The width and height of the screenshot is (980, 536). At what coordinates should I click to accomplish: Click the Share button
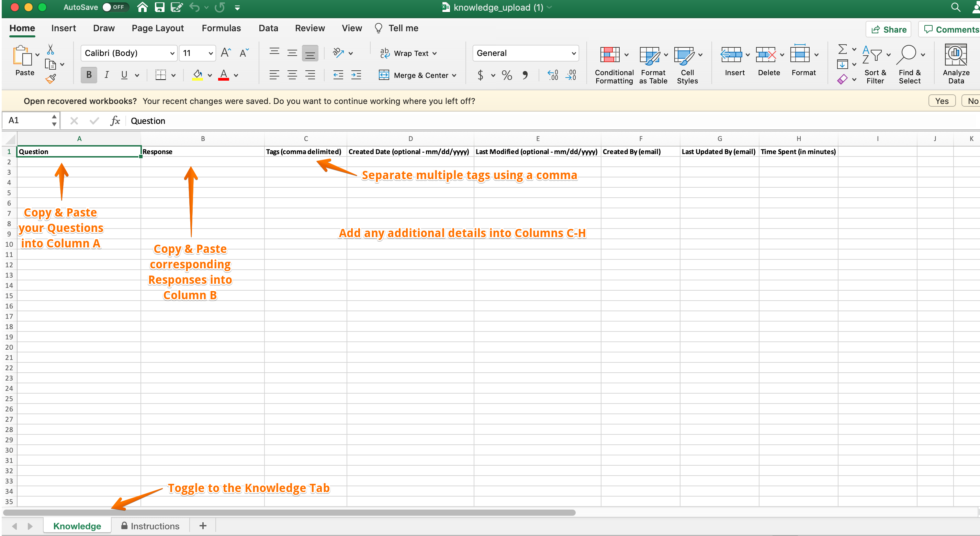[x=888, y=30]
